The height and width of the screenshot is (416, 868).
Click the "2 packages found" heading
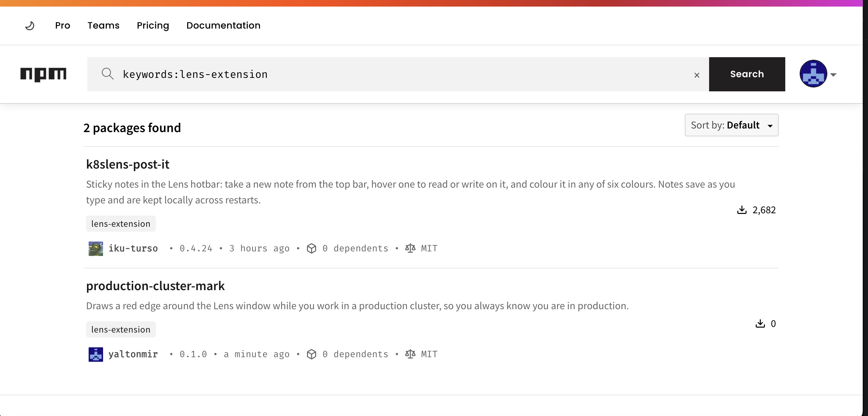(x=132, y=128)
